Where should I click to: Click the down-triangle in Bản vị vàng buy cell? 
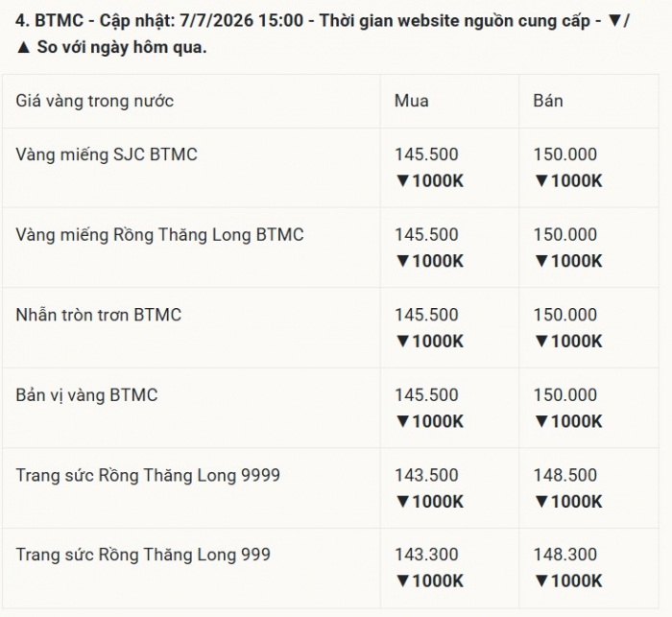tap(403, 421)
